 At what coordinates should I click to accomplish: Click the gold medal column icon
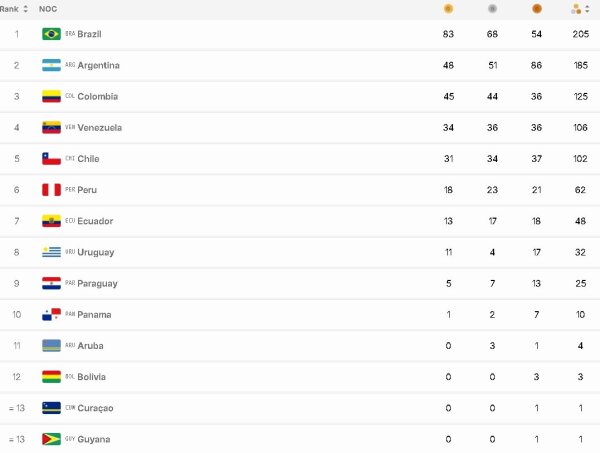pos(448,8)
